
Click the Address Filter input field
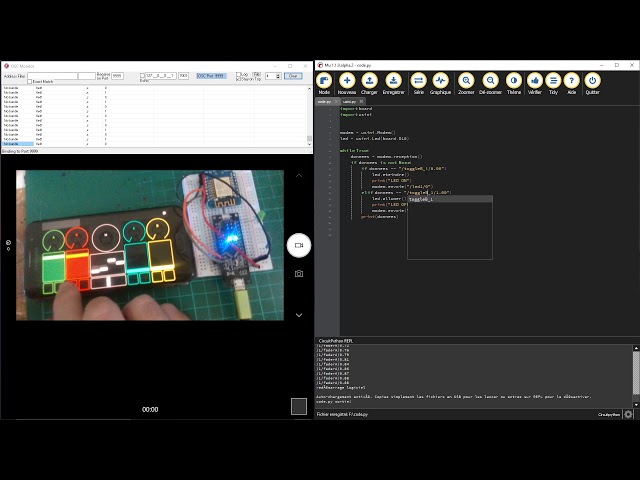[x=52, y=76]
